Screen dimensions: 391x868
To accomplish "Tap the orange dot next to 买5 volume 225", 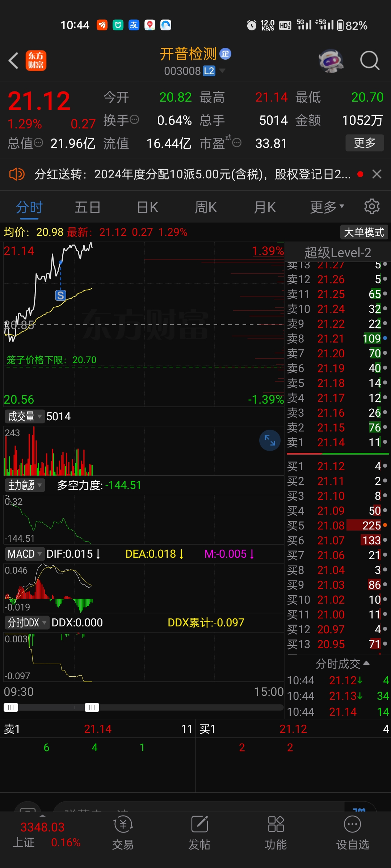I will (385, 525).
